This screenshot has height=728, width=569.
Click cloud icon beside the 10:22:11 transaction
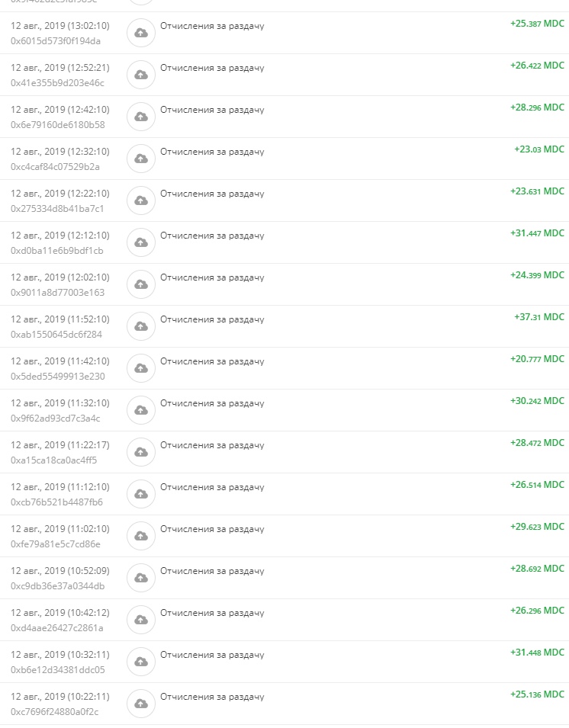141,704
